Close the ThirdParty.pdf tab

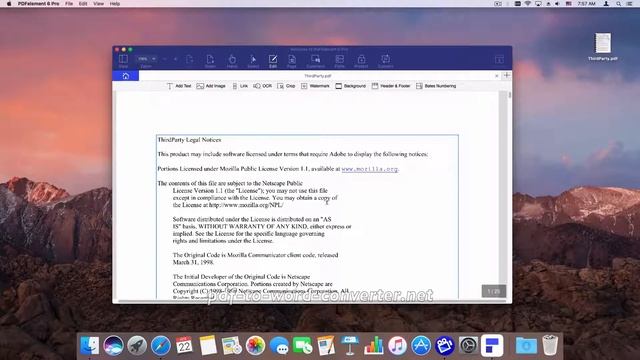[496, 76]
